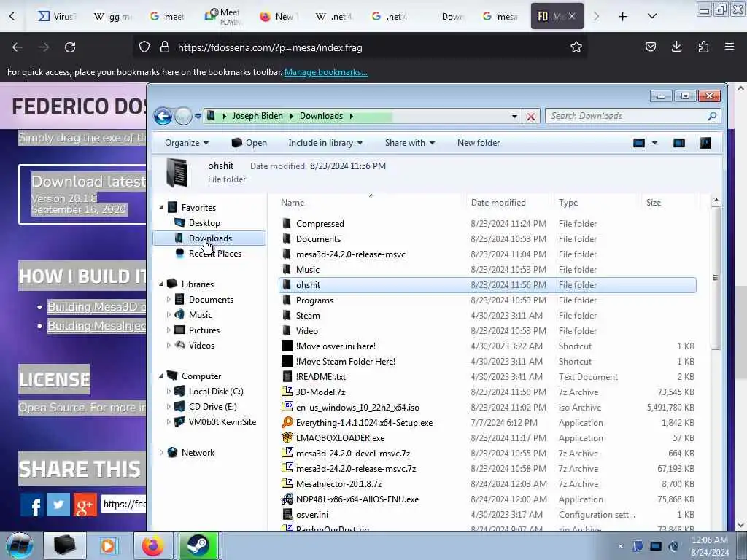Click Open in the Explorer toolbar
The image size is (747, 560).
249,143
